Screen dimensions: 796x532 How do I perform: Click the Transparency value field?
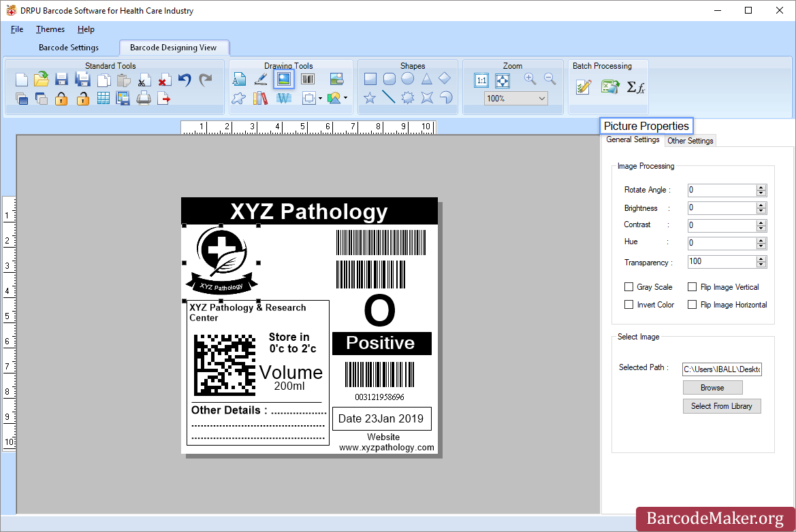[721, 262]
